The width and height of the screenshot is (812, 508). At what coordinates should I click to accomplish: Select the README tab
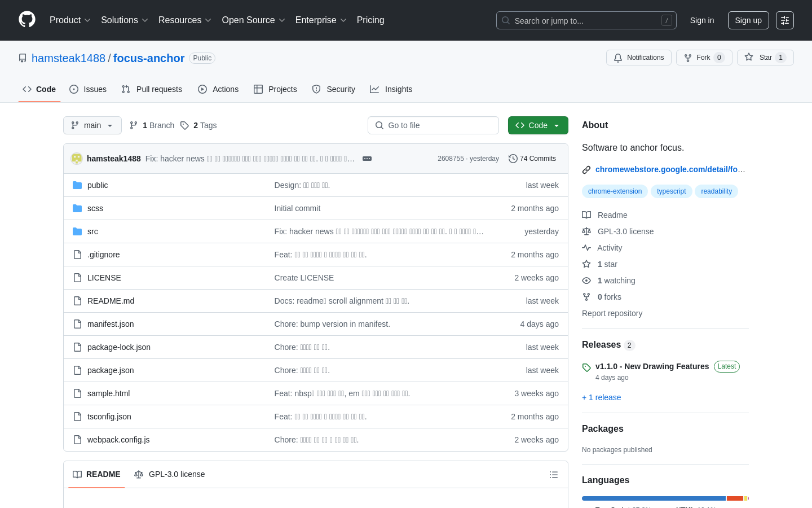pos(96,475)
